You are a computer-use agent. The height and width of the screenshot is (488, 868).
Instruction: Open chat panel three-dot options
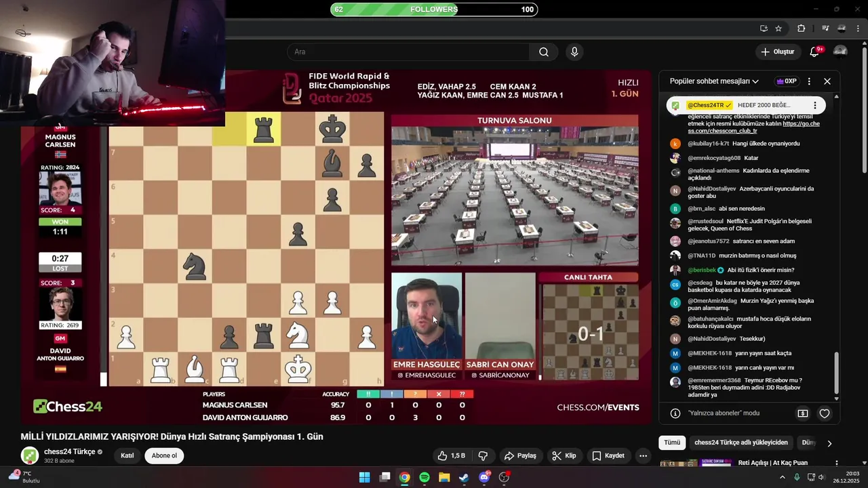pos(809,81)
